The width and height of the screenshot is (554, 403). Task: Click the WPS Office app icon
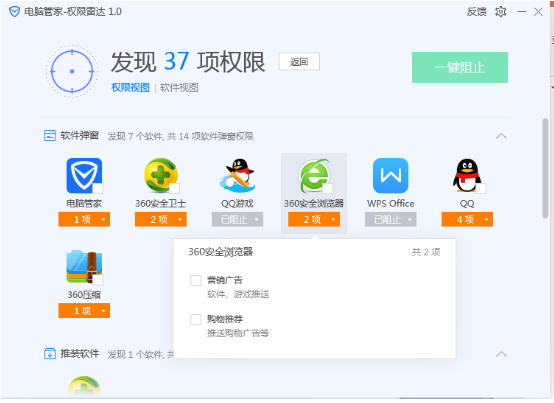390,176
